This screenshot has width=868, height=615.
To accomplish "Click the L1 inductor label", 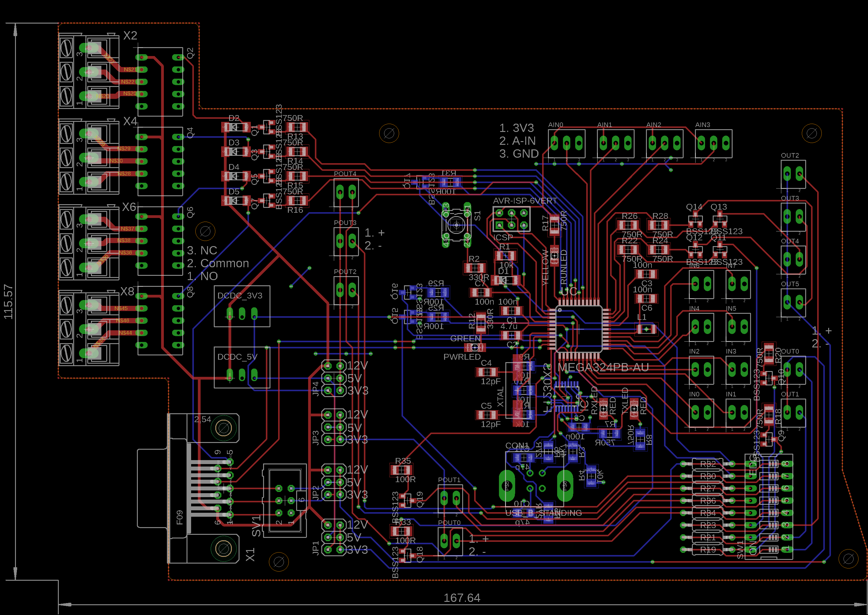I will [641, 317].
